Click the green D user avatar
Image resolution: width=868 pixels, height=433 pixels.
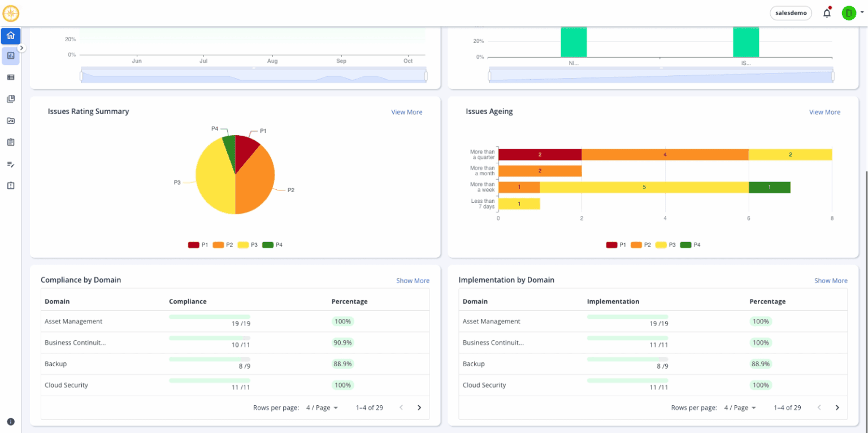pyautogui.click(x=849, y=13)
